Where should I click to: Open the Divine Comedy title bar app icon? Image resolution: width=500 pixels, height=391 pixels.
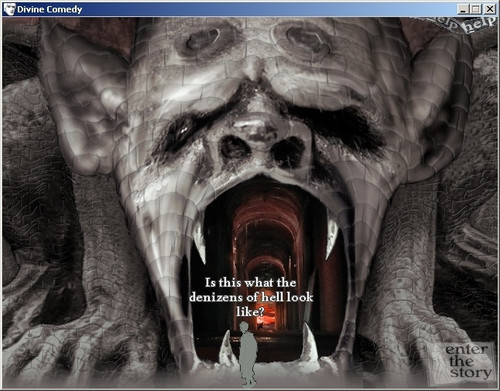tap(9, 9)
